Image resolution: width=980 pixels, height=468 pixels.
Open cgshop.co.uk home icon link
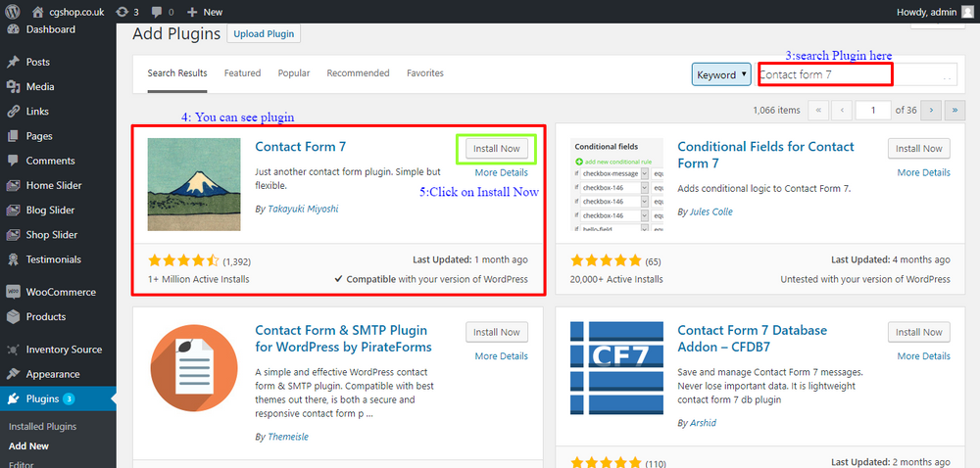(x=39, y=11)
